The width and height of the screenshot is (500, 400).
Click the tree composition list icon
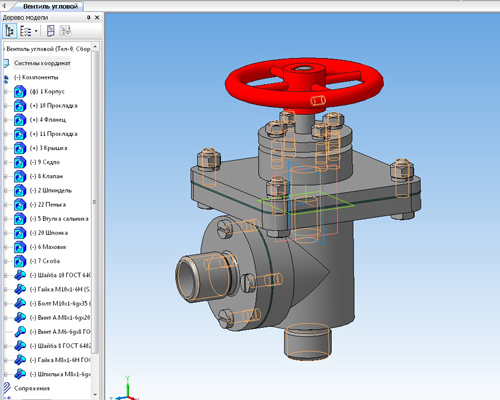tap(25, 31)
